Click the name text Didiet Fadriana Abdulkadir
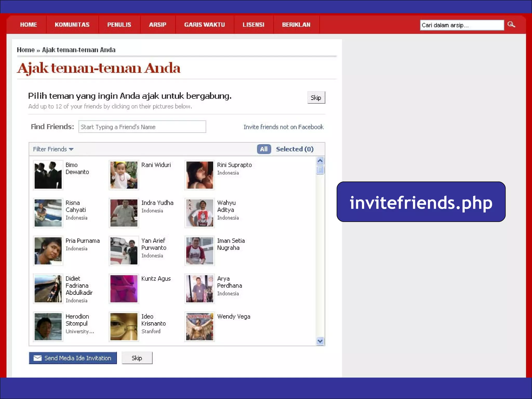Screen dimensions: 532x399 (x=79, y=285)
